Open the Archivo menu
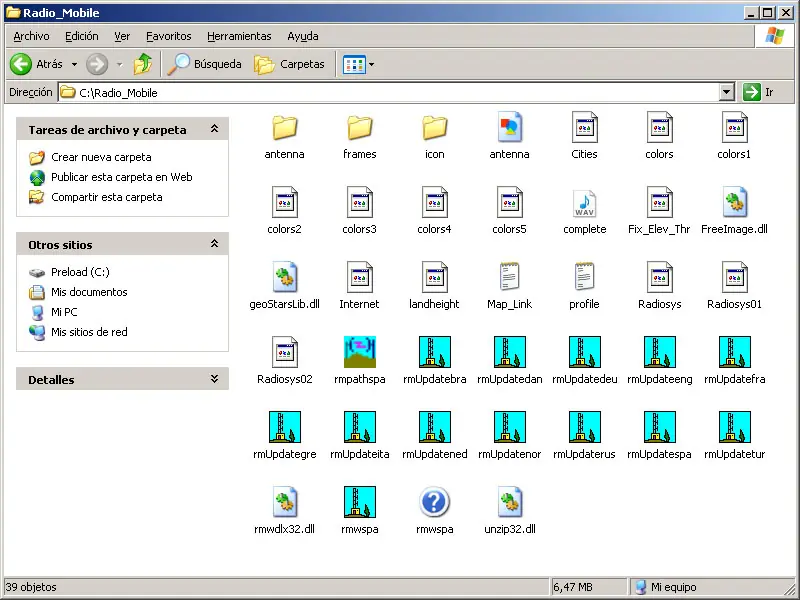This screenshot has height=600, width=800. click(x=32, y=36)
